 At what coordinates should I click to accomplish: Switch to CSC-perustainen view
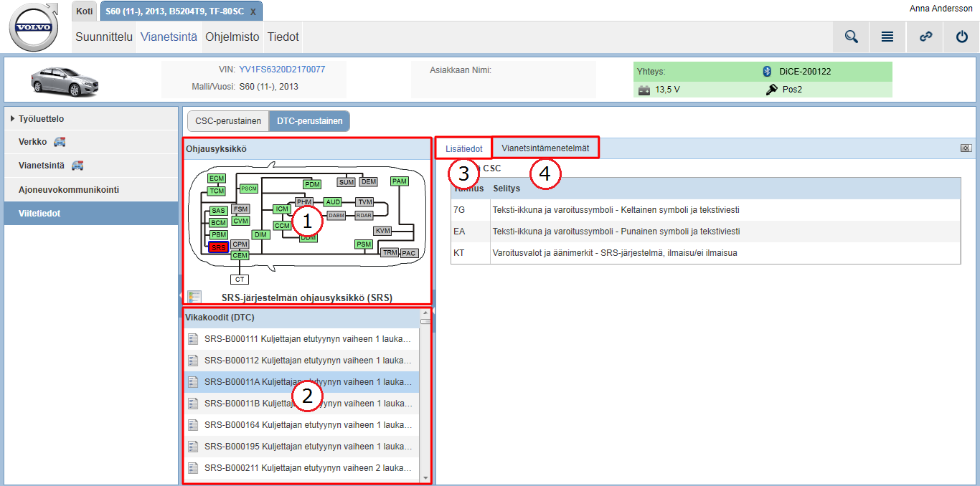point(228,121)
